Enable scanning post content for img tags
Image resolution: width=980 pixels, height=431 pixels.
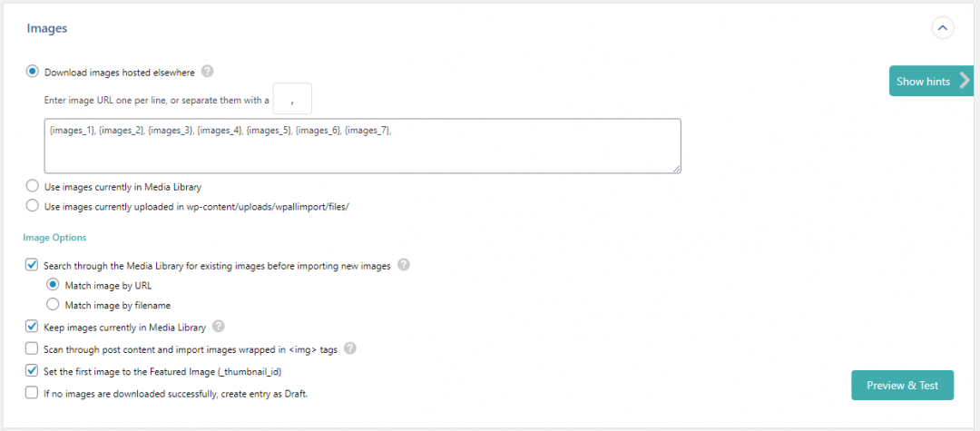[33, 348]
